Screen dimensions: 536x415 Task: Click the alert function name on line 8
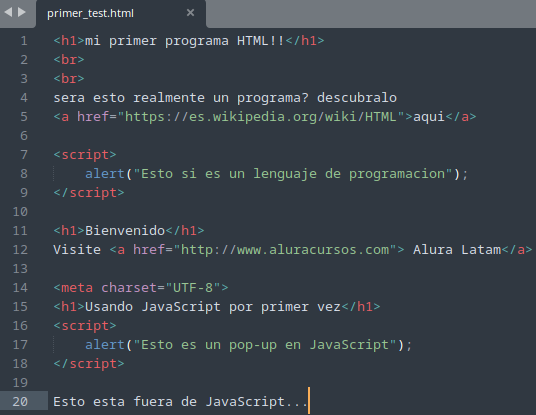(105, 174)
